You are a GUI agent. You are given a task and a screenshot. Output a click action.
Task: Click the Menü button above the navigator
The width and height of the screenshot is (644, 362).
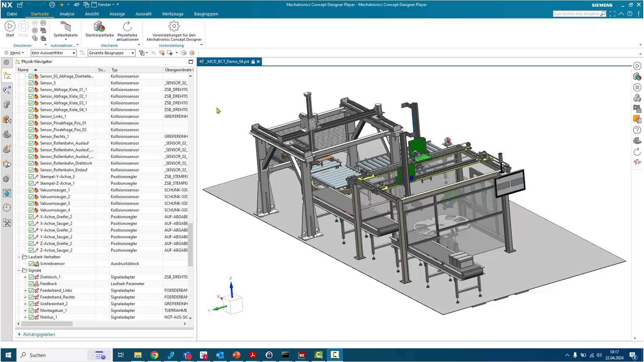pos(15,53)
